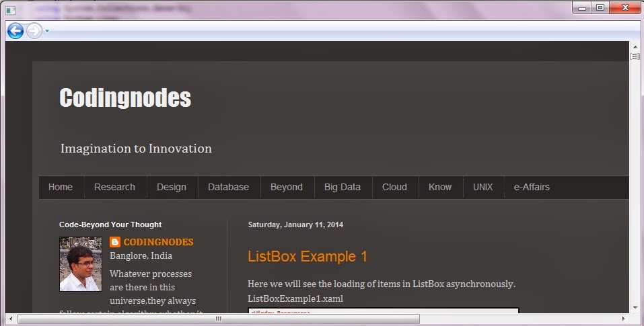Click the vertical scrollbar thumb

(x=635, y=56)
